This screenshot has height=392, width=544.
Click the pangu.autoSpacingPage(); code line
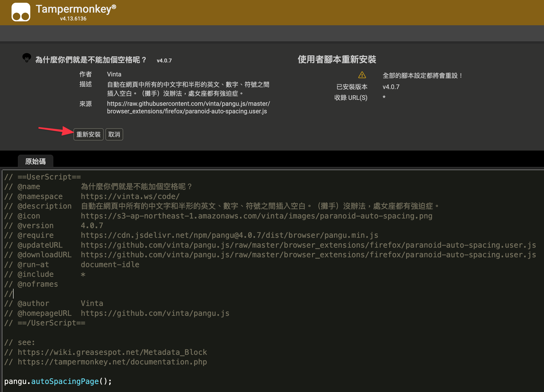(58, 381)
